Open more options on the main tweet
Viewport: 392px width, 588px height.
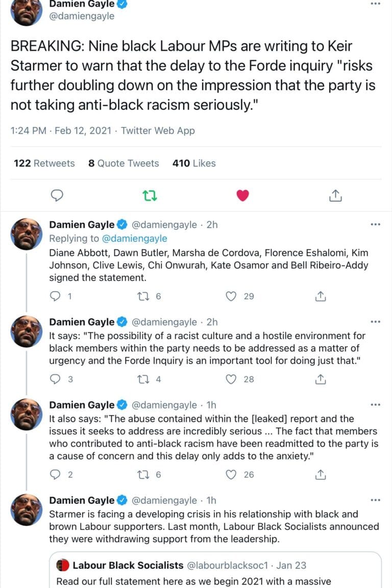click(375, 4)
